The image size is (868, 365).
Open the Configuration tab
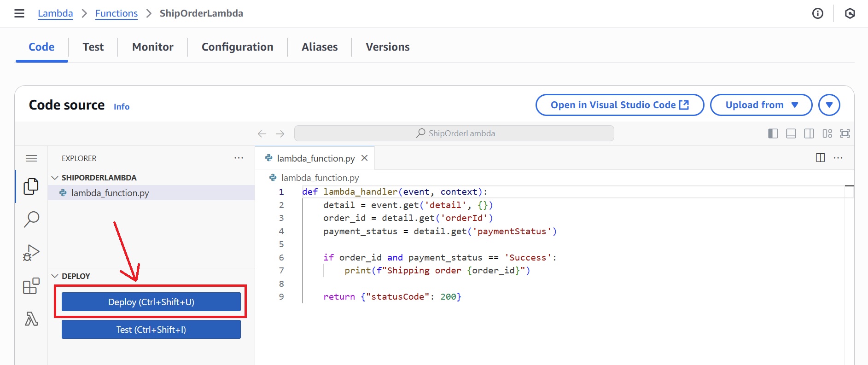238,47
